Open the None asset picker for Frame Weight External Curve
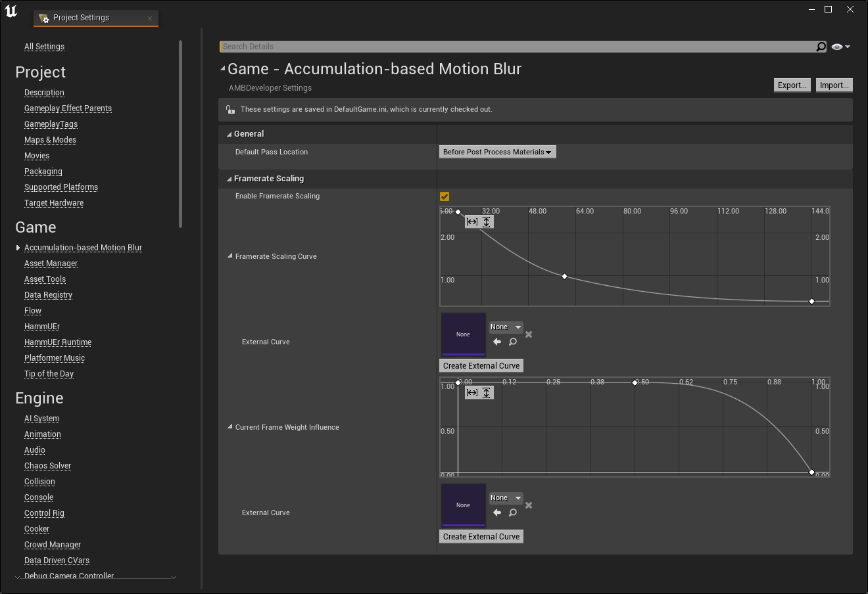Screen dimensions: 868x594 click(x=506, y=498)
